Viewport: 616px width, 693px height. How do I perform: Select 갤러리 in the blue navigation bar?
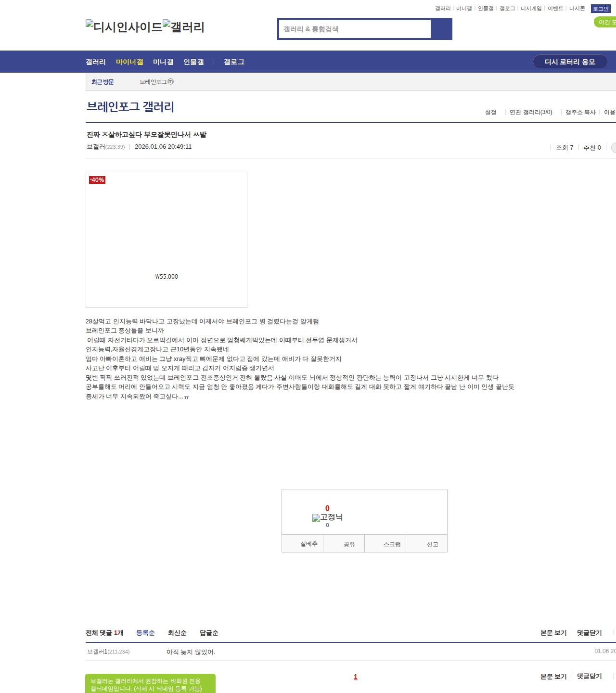(x=96, y=62)
